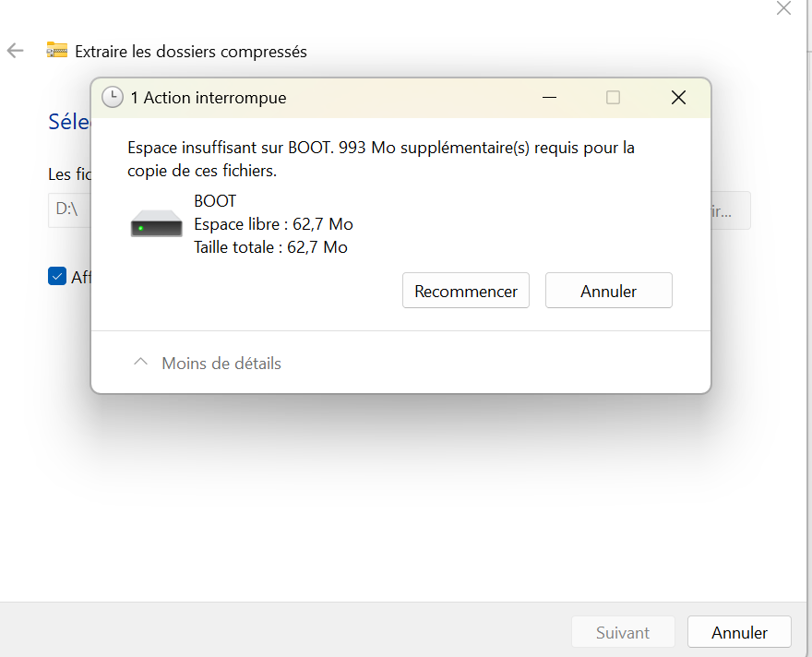Click the zipped folder icon beside the title
This screenshot has width=812, height=657.
tap(57, 50)
